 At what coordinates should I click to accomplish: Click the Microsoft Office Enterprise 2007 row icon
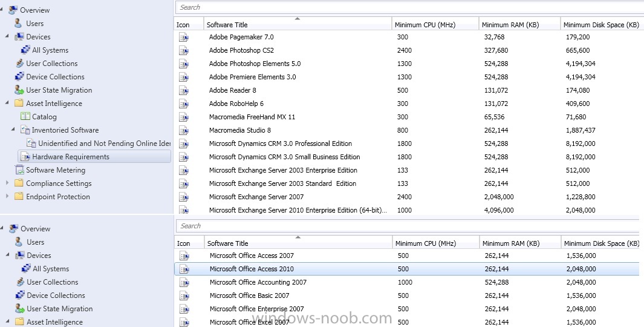pos(184,309)
